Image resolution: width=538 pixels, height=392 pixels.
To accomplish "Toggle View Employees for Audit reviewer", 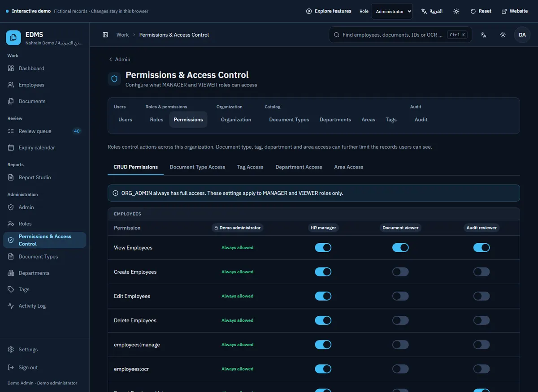I will (482, 247).
